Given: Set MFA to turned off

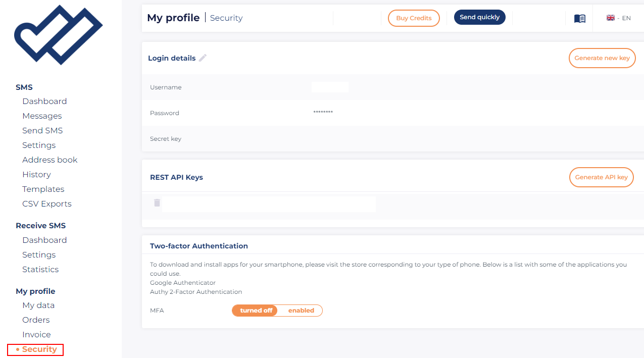Looking at the screenshot, I should pyautogui.click(x=256, y=311).
